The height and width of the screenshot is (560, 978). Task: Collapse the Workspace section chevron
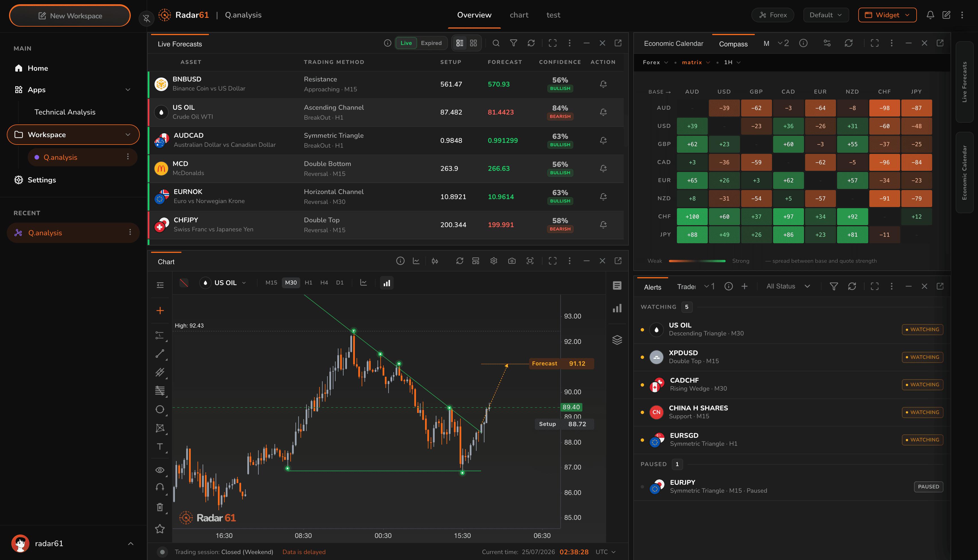(128, 135)
